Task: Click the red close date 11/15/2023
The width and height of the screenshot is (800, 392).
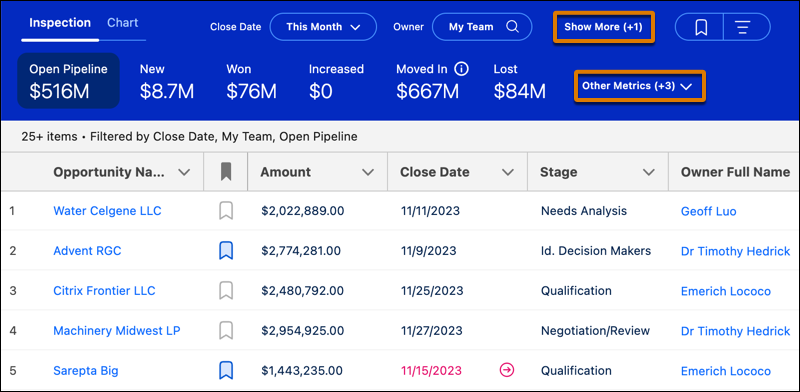Action: coord(432,371)
